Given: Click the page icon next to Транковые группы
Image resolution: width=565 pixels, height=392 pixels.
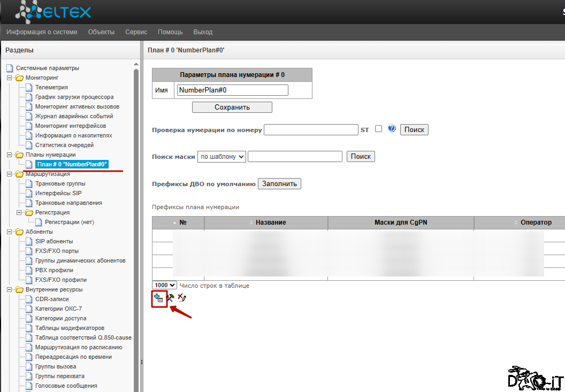Looking at the screenshot, I should (29, 184).
